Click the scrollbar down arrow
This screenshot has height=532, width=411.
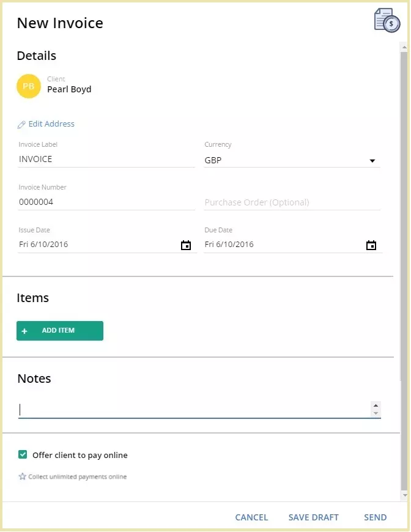tap(404, 495)
